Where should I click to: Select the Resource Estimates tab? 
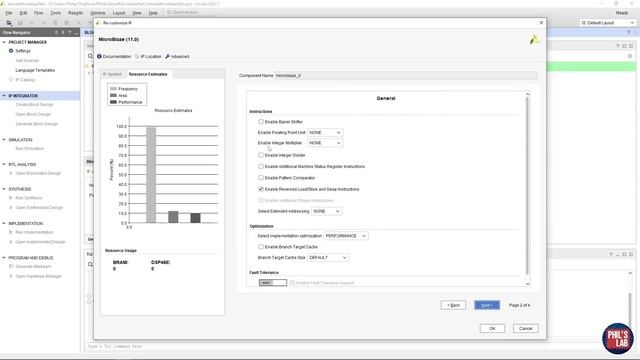tap(148, 74)
